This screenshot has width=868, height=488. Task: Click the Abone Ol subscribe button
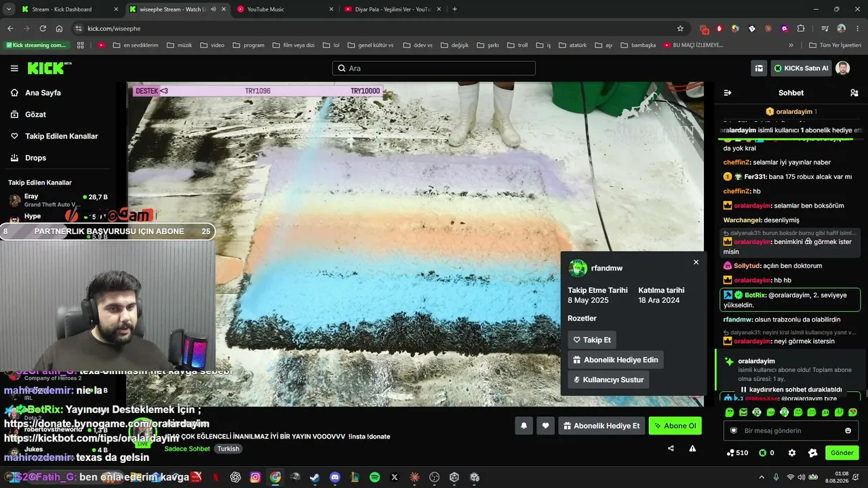tap(675, 426)
